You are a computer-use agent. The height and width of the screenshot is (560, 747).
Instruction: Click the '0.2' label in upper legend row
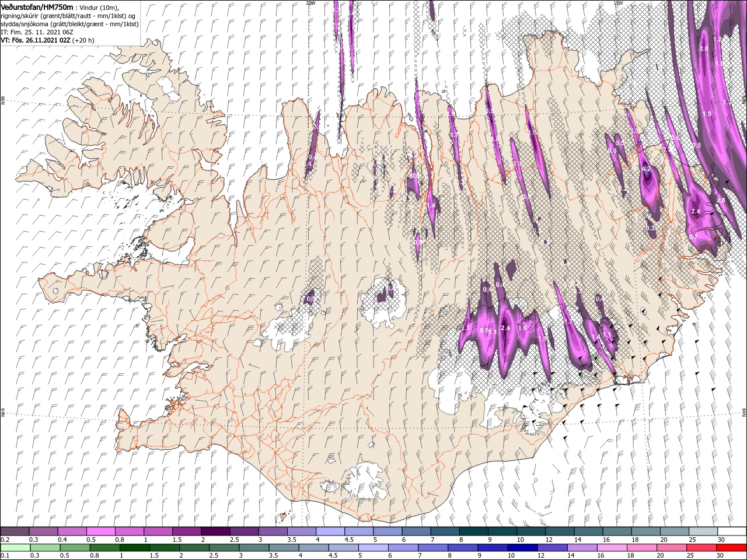(5, 540)
